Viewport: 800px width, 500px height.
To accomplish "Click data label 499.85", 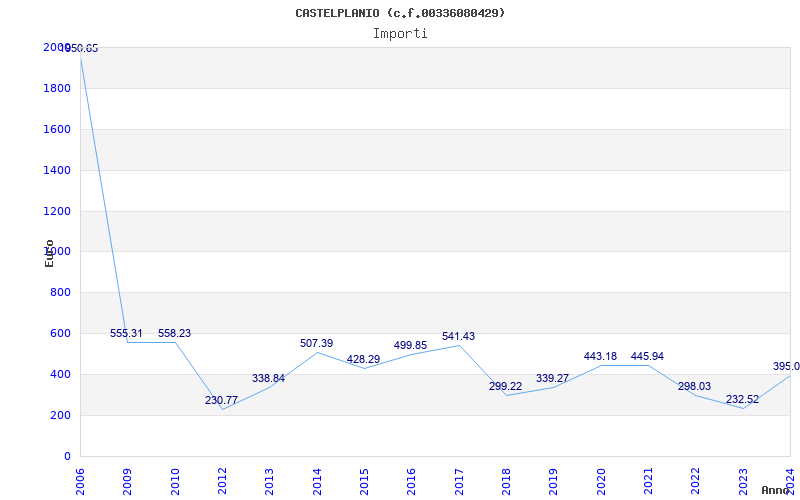I will (x=410, y=345).
